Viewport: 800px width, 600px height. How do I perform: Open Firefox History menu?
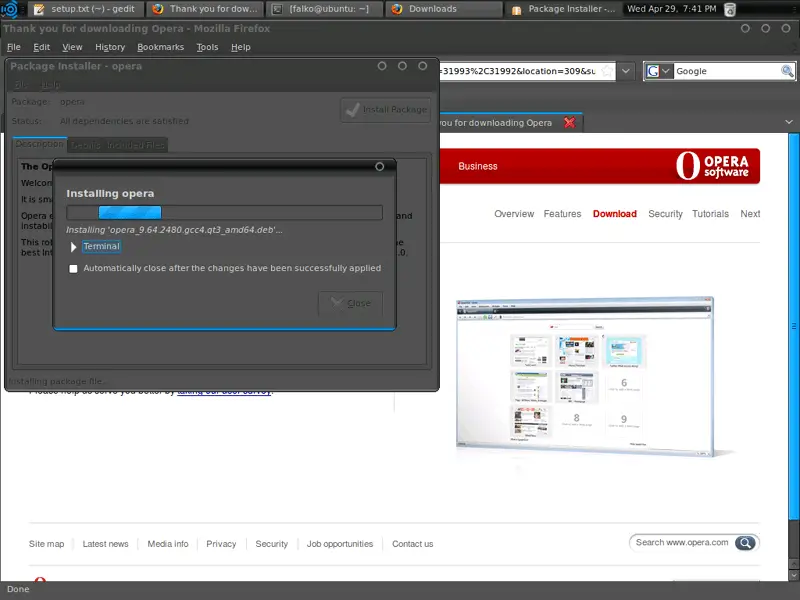click(x=110, y=47)
